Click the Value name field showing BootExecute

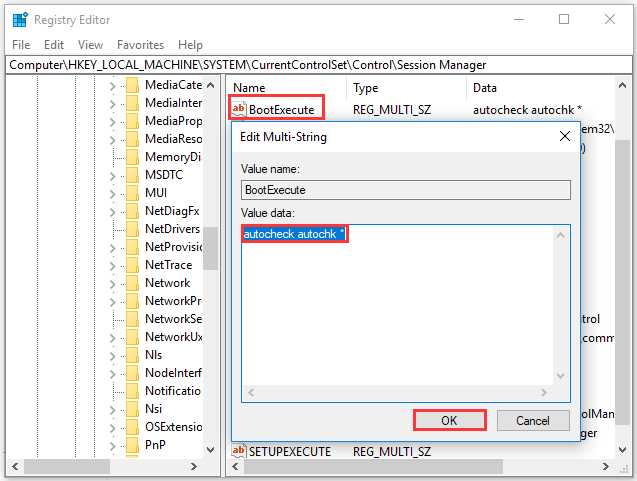tap(405, 190)
